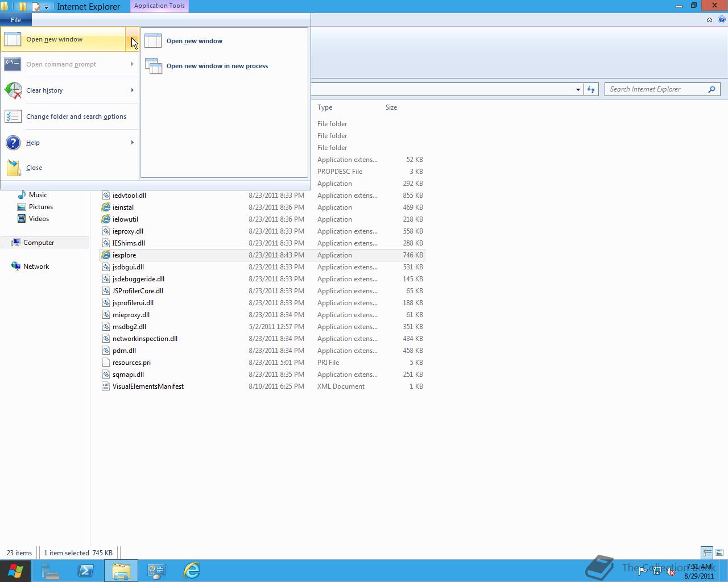Collapse the ribbon with the chevron icon

[x=709, y=20]
